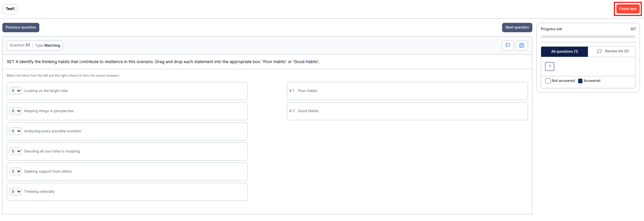Expand dropdown for 'Seeking support from others'
The width and height of the screenshot is (644, 221).
(15, 171)
